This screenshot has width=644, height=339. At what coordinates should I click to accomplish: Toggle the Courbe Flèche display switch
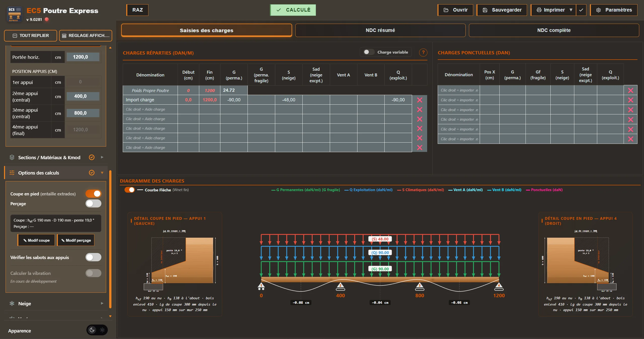coord(130,190)
